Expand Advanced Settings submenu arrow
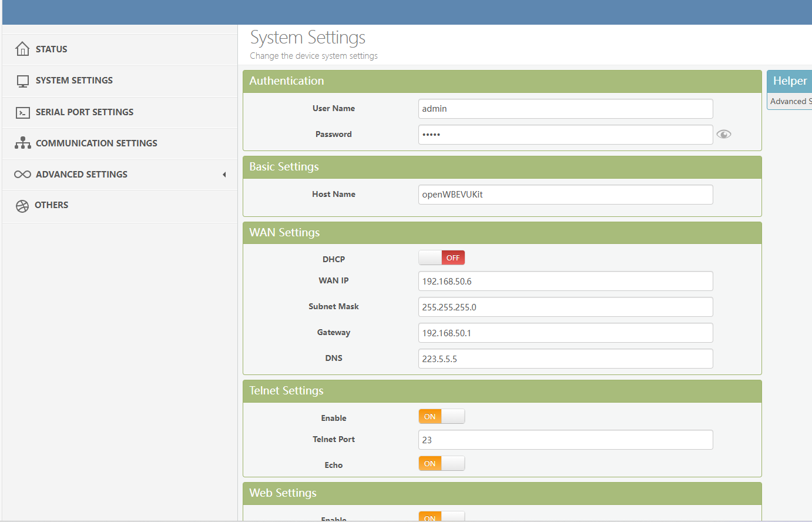The image size is (812, 522). pyautogui.click(x=224, y=175)
